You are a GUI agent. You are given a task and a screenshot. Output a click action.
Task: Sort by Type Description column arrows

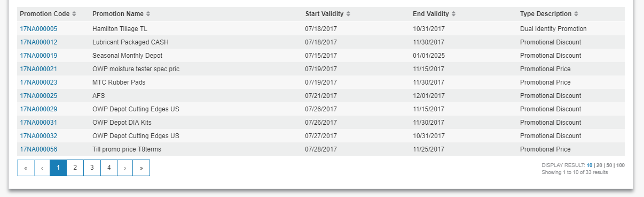tap(576, 14)
